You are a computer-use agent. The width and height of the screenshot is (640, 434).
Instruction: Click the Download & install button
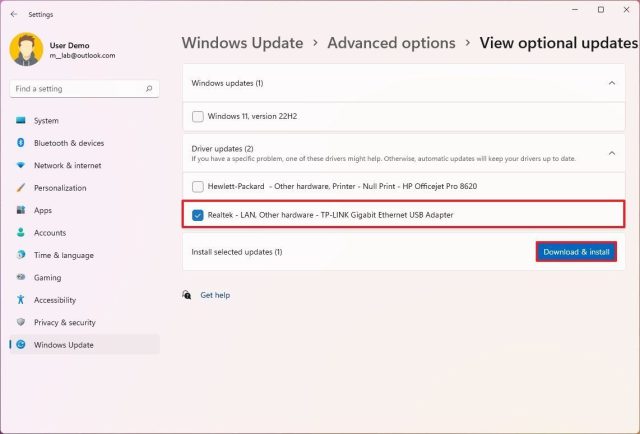(x=576, y=252)
